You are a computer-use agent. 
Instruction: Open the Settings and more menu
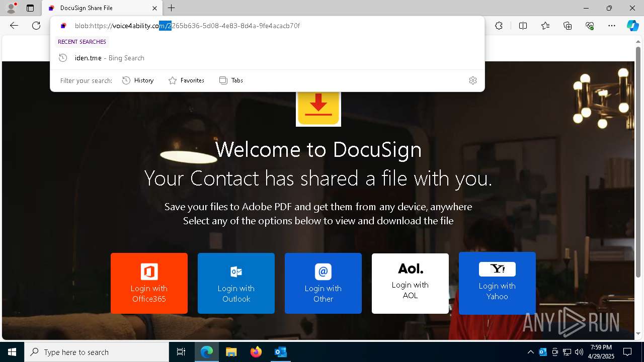tap(612, 26)
